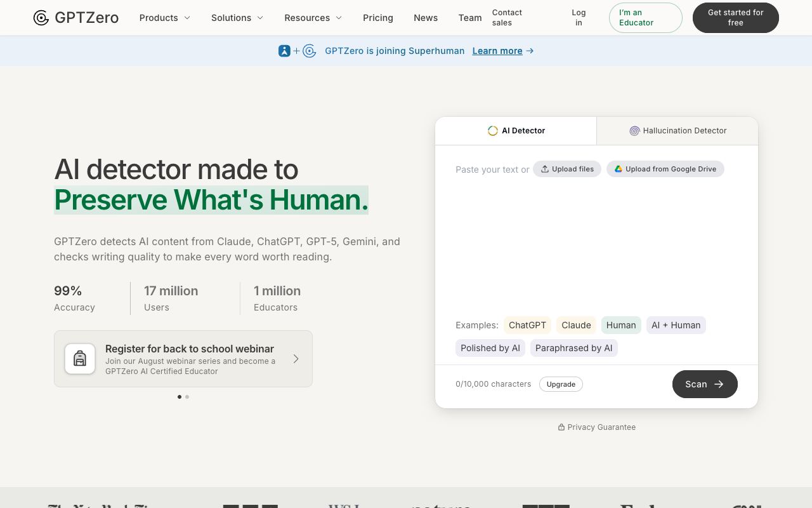The width and height of the screenshot is (812, 508).
Task: Open the webinar card chevron arrow
Action: coord(296,359)
